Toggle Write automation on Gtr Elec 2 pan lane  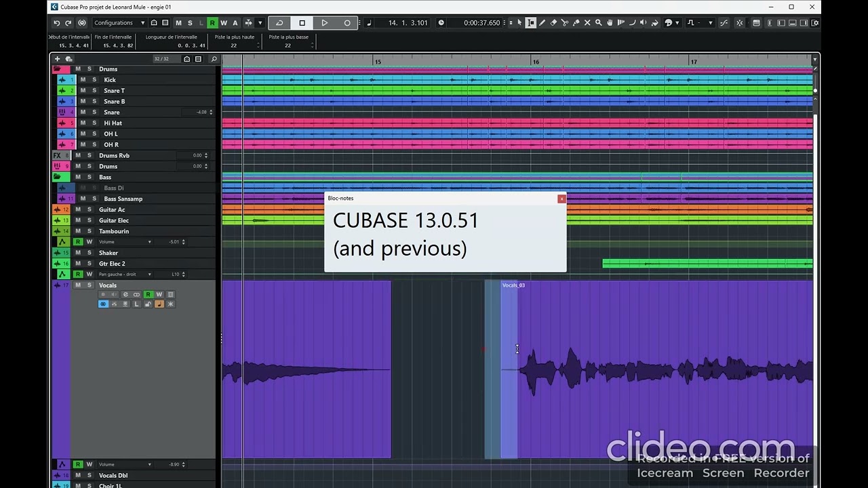89,274
